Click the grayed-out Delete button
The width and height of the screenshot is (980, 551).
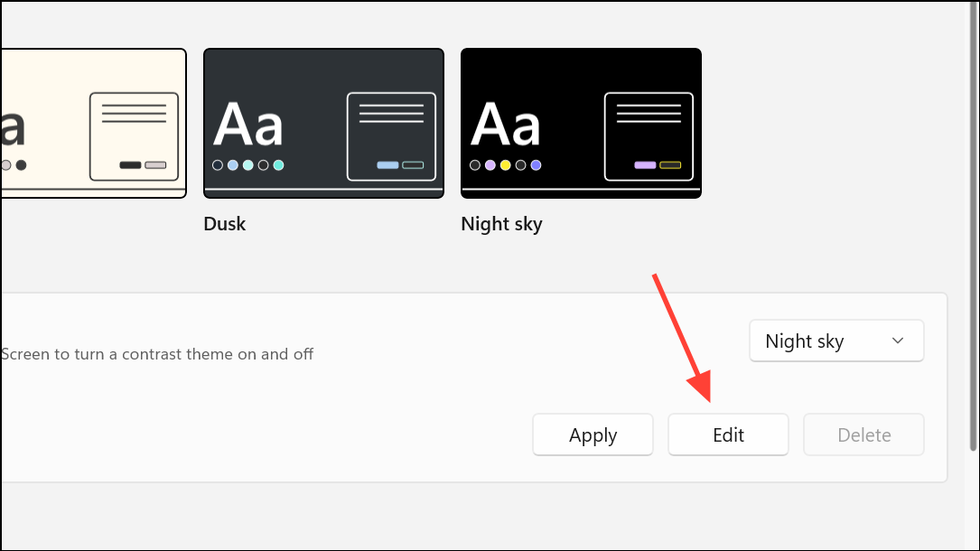pyautogui.click(x=863, y=434)
